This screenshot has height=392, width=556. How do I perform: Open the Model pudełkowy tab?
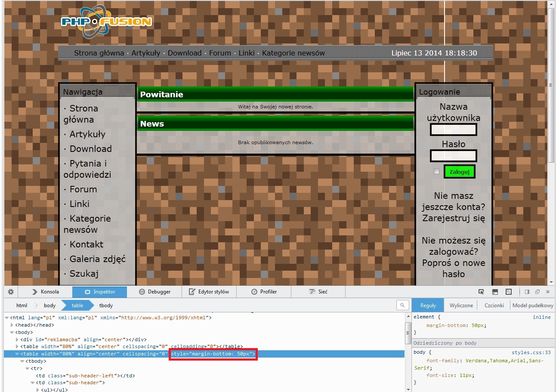(x=533, y=305)
